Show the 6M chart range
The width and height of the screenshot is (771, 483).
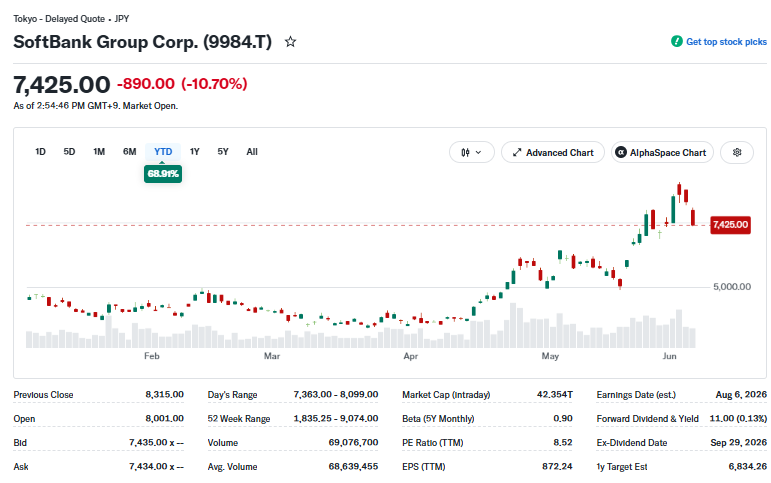click(x=129, y=151)
